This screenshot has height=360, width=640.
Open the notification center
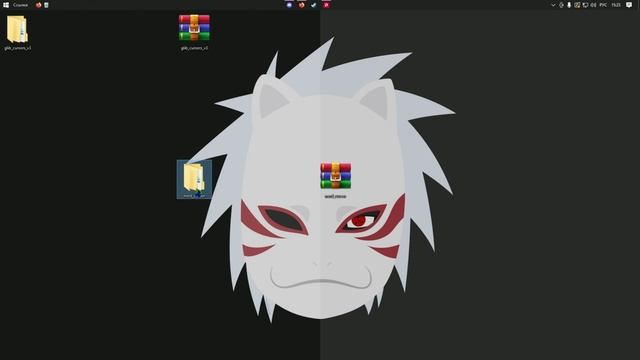click(629, 5)
